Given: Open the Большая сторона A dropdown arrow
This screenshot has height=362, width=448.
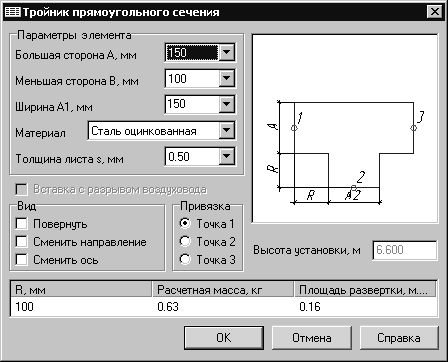Looking at the screenshot, I should click(x=226, y=52).
